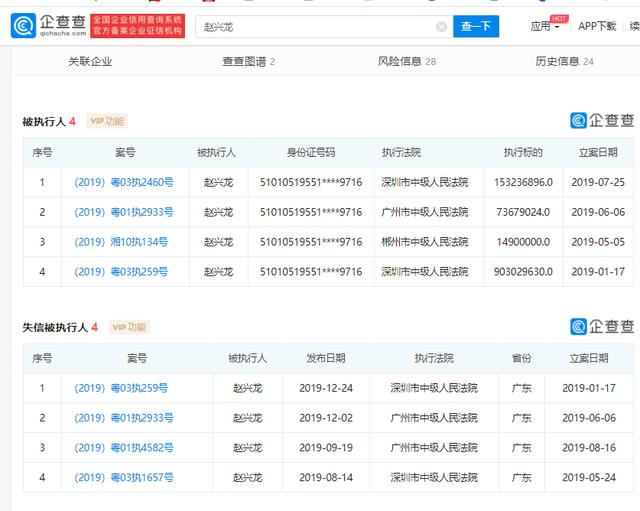Click the Qichacha watermark logo beside 失信被执行人
This screenshot has height=511, width=640.
602,327
